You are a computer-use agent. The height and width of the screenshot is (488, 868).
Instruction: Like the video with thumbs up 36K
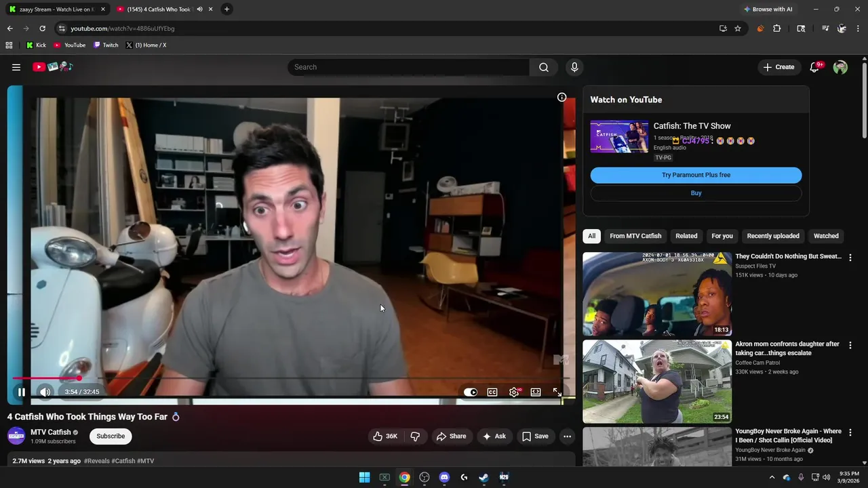click(x=385, y=436)
